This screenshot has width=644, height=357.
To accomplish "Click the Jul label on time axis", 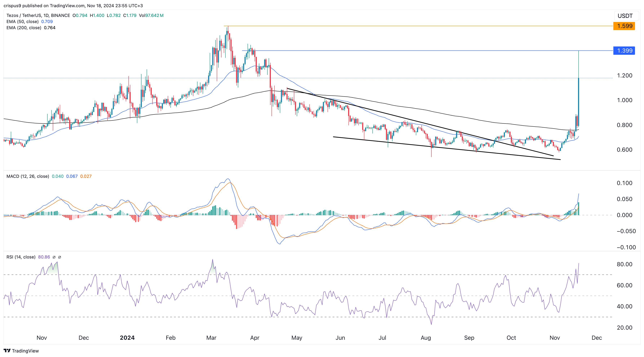I will coord(382,338).
